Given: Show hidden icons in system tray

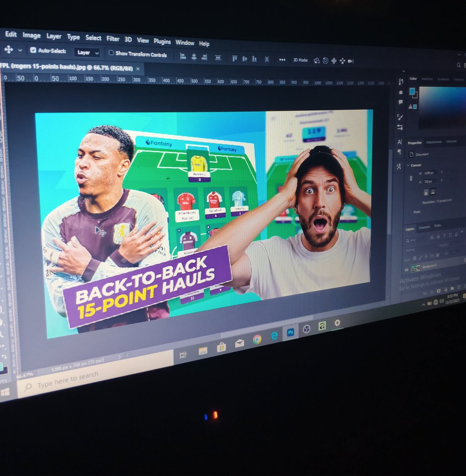Looking at the screenshot, I should [x=424, y=305].
